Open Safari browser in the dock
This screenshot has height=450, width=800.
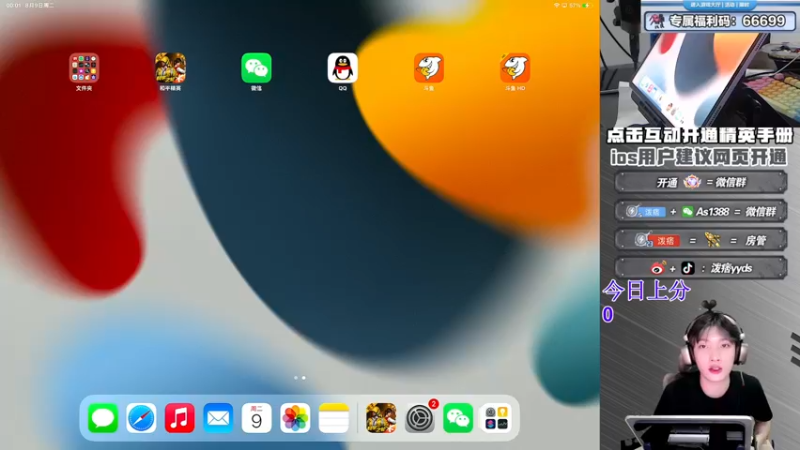point(141,418)
